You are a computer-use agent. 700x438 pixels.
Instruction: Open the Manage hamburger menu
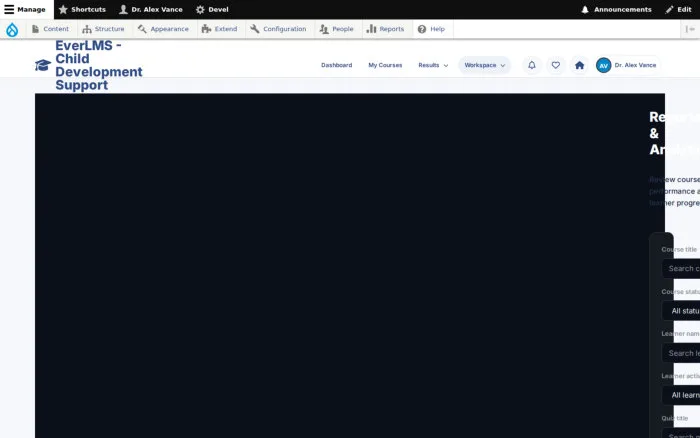click(25, 9)
